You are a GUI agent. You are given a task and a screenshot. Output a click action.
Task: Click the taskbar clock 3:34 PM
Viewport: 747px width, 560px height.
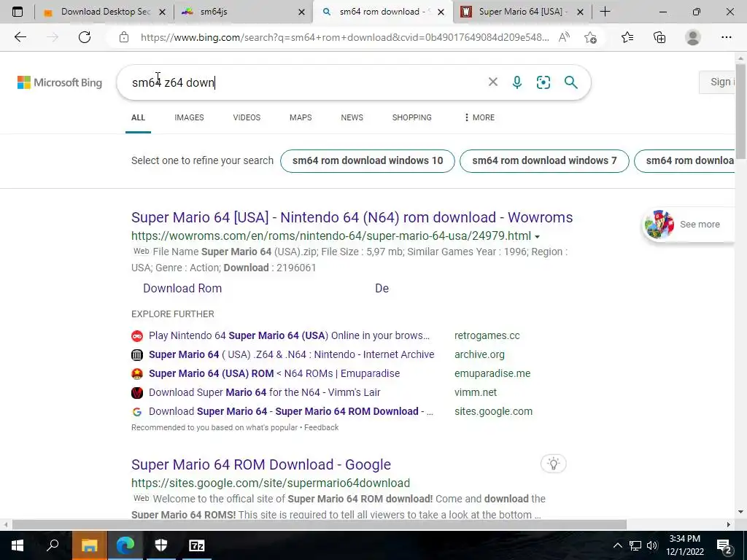tap(685, 545)
